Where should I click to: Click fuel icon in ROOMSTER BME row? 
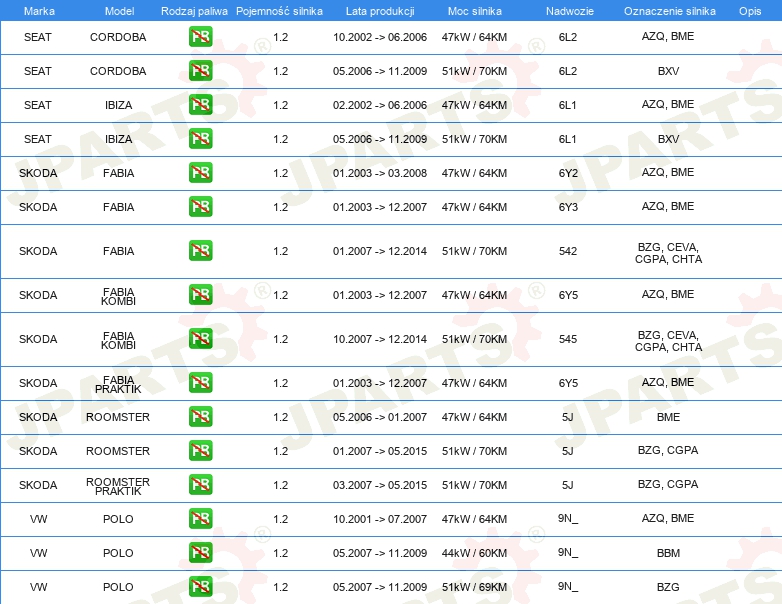200,416
